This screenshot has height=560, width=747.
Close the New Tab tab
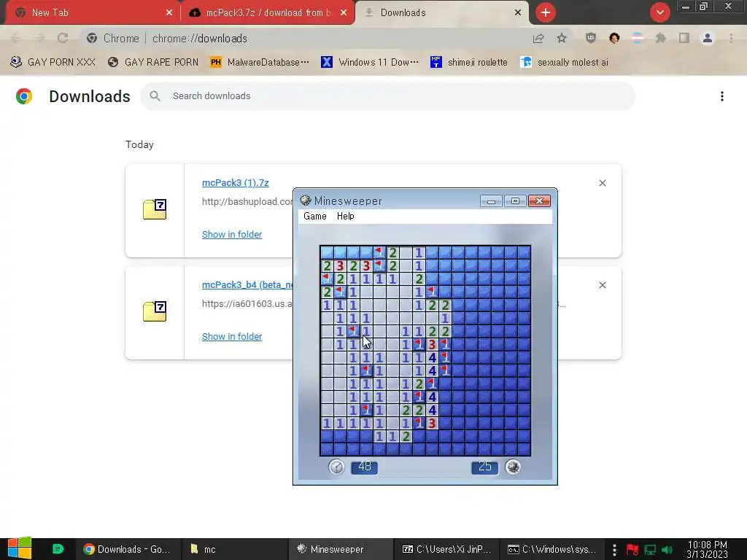[169, 12]
